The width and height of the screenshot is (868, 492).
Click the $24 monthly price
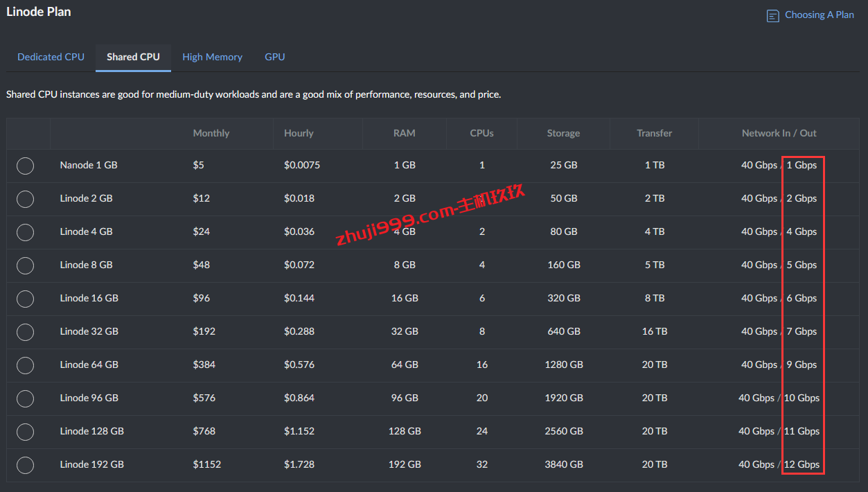tap(202, 231)
